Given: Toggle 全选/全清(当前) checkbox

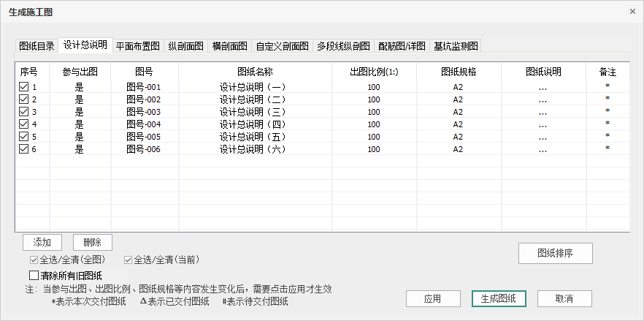Looking at the screenshot, I should click(129, 260).
